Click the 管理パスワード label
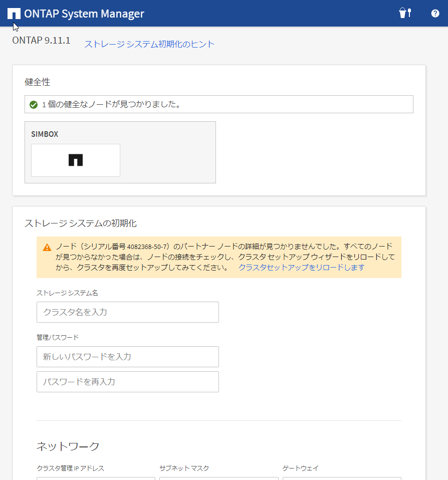Viewport: 448px width, 480px height. [58, 337]
